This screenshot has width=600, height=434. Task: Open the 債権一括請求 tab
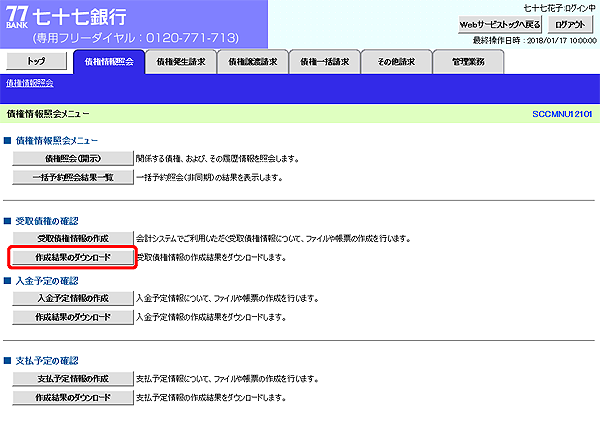pos(324,62)
